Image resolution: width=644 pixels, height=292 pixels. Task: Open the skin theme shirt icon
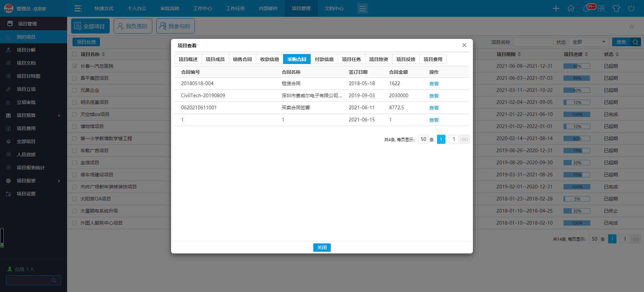point(616,8)
